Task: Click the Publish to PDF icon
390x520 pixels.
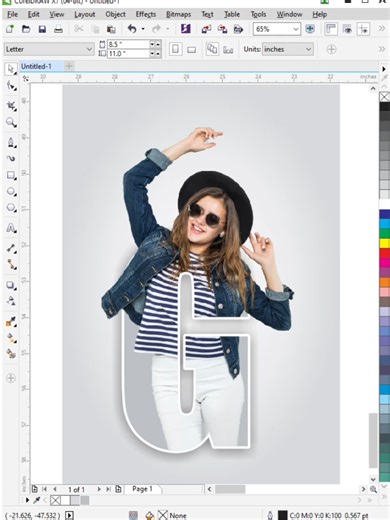Action: [x=238, y=29]
